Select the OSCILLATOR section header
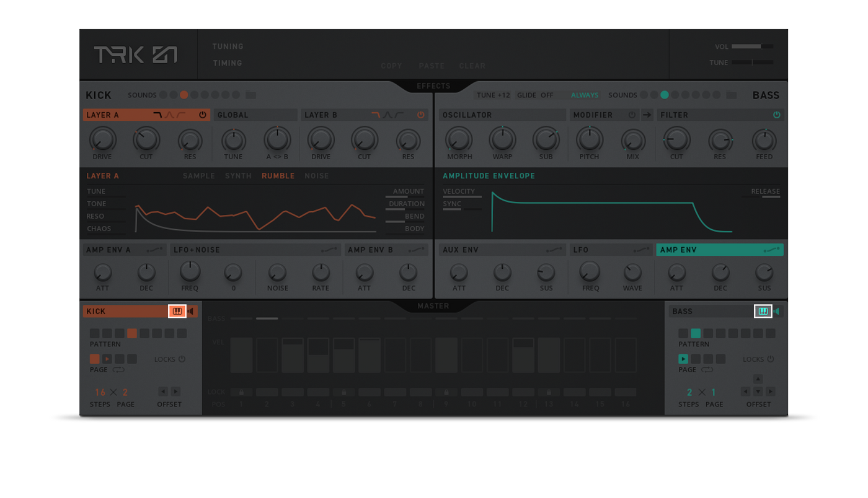 pyautogui.click(x=503, y=115)
